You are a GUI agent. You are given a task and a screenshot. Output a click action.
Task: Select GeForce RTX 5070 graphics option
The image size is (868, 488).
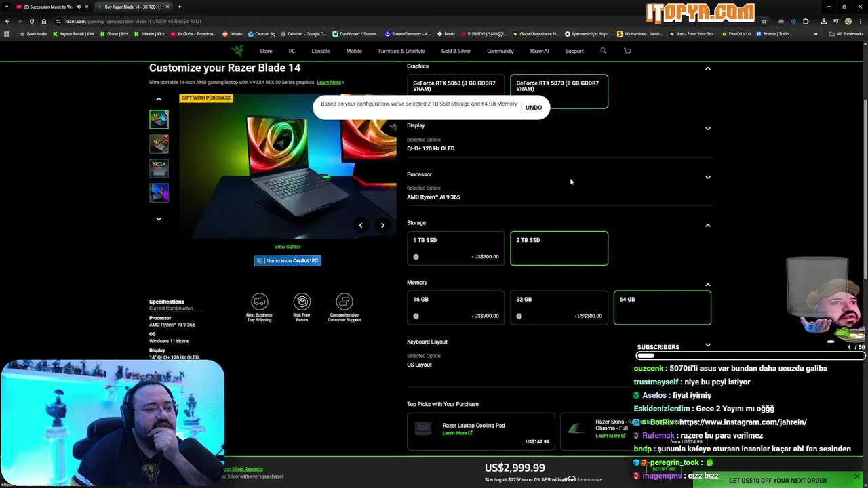click(x=559, y=91)
